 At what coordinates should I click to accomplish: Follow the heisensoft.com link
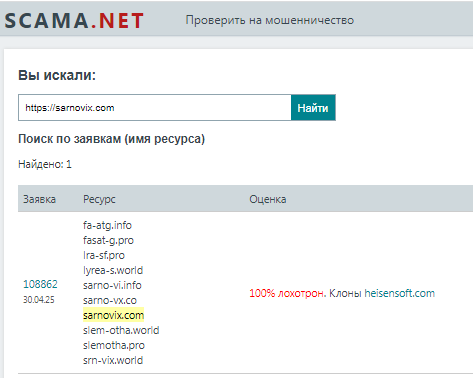click(x=399, y=293)
